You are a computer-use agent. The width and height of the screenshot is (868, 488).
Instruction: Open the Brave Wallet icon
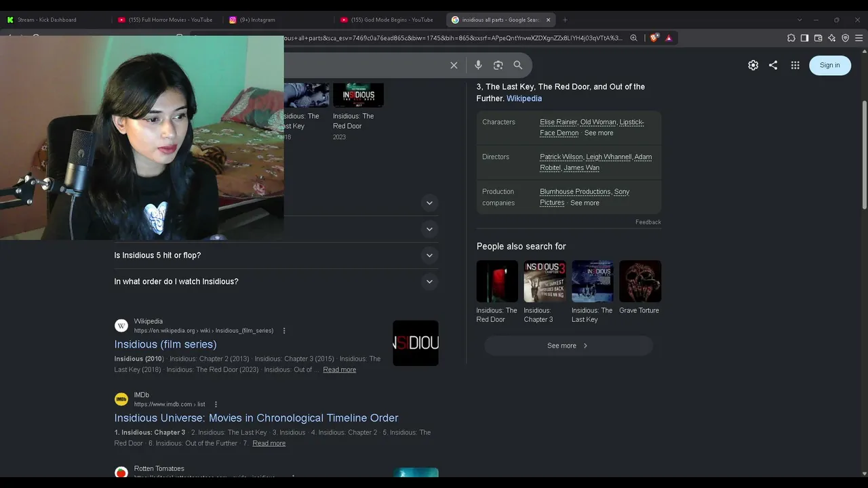tap(818, 38)
